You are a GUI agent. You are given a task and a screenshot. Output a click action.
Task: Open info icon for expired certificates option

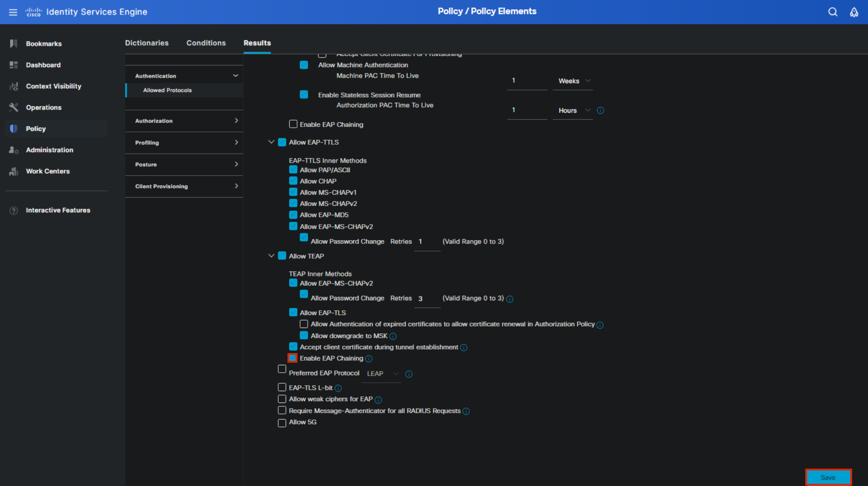600,325
